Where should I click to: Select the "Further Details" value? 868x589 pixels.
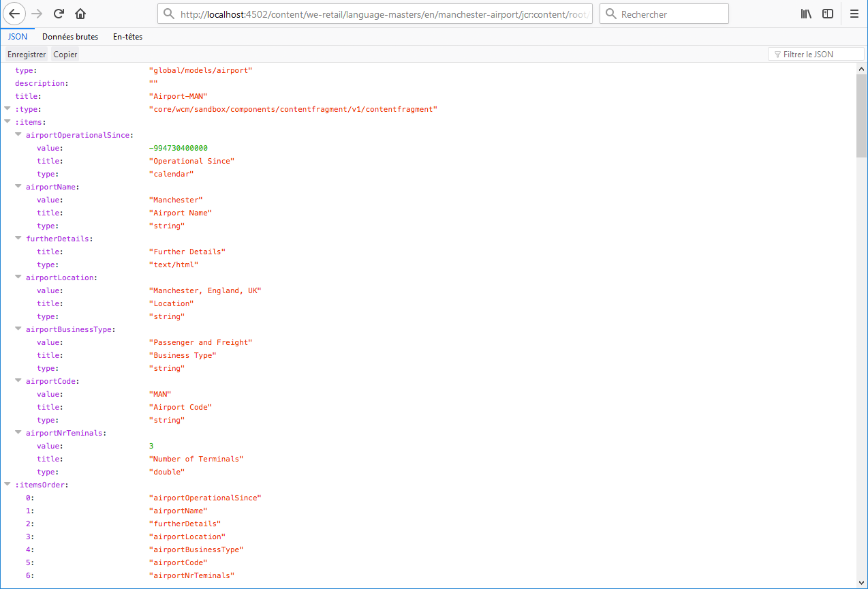[x=187, y=252]
